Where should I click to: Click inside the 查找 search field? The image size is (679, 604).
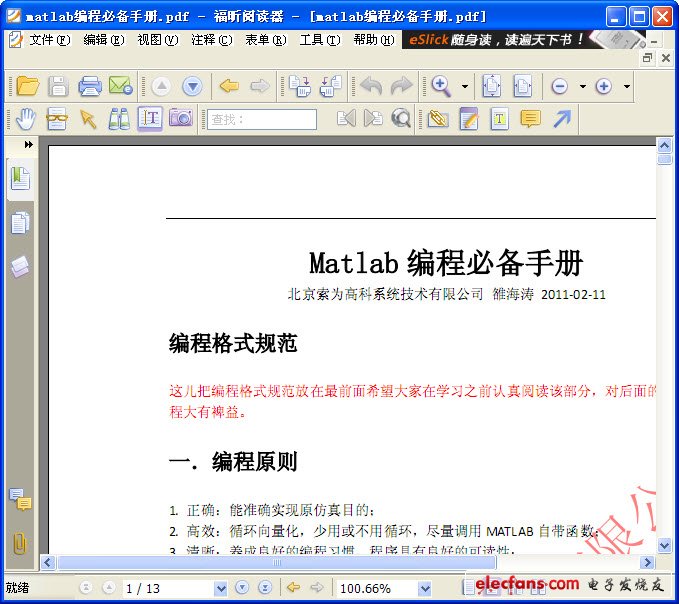[262, 119]
